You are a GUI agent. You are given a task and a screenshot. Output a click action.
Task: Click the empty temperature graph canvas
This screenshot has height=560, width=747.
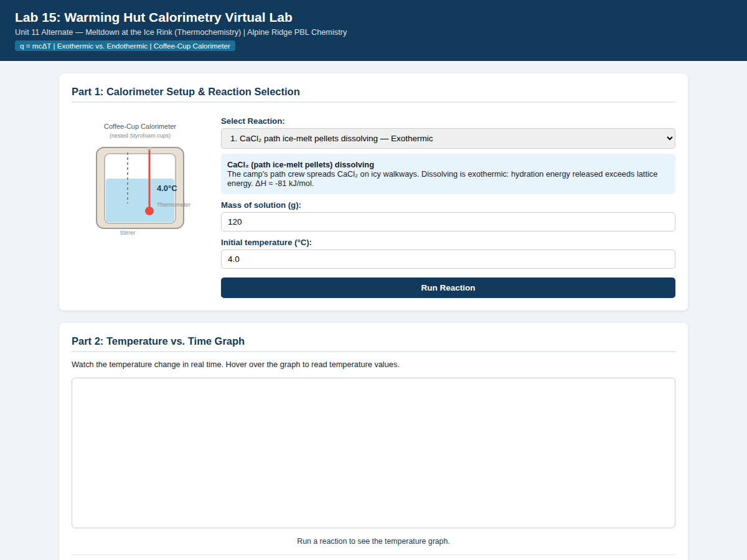point(374,453)
